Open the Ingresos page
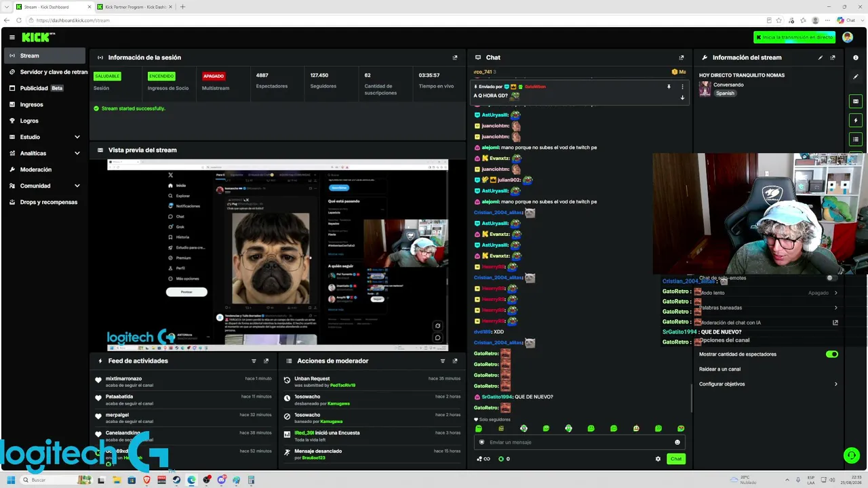The height and width of the screenshot is (488, 868). [46, 104]
